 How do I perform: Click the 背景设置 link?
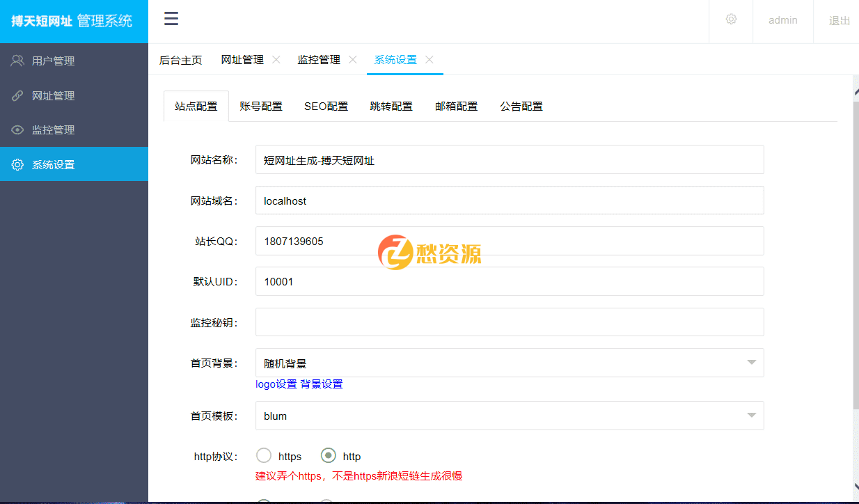[x=323, y=384]
